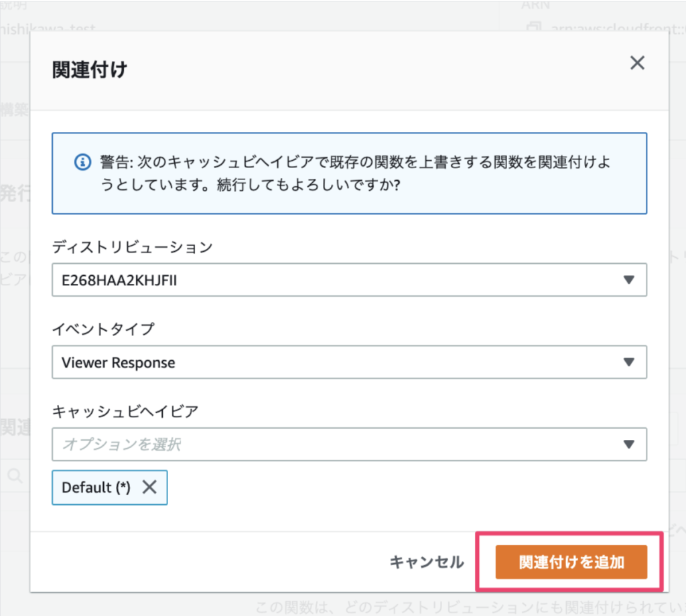Click the distribution dropdown caret icon
This screenshot has width=686, height=616.
(x=628, y=280)
